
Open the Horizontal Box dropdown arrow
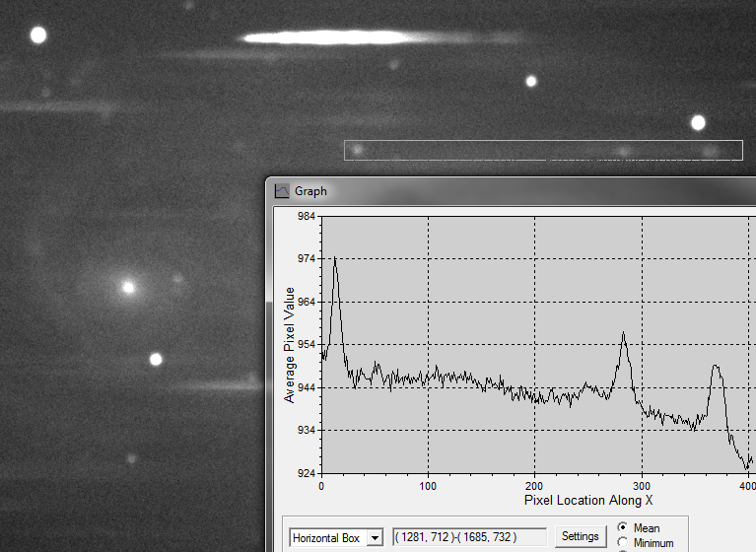click(x=375, y=537)
